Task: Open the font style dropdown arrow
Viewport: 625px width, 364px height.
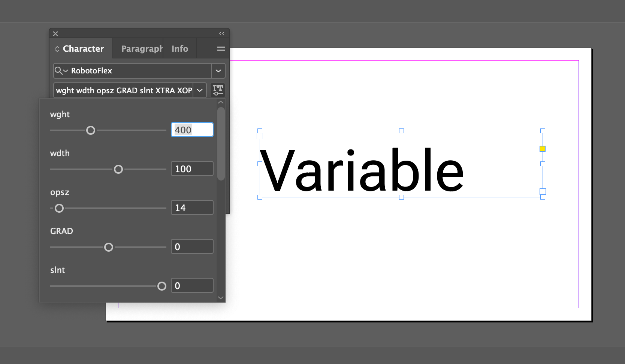Action: coord(200,90)
